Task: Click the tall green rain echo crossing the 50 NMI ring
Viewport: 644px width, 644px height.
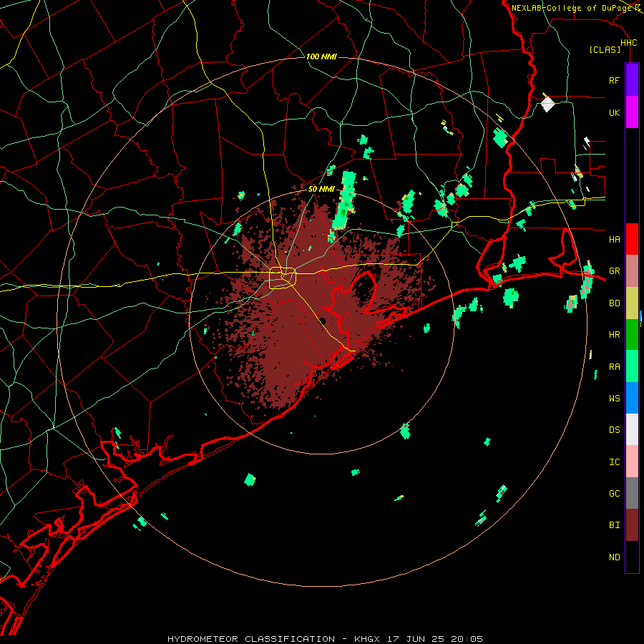Action: coord(345,200)
